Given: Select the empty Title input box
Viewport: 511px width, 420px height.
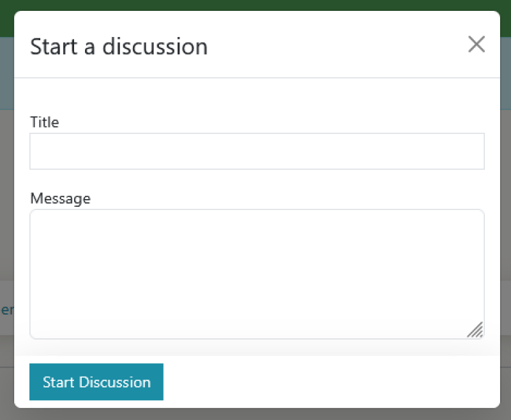Looking at the screenshot, I should 257,151.
